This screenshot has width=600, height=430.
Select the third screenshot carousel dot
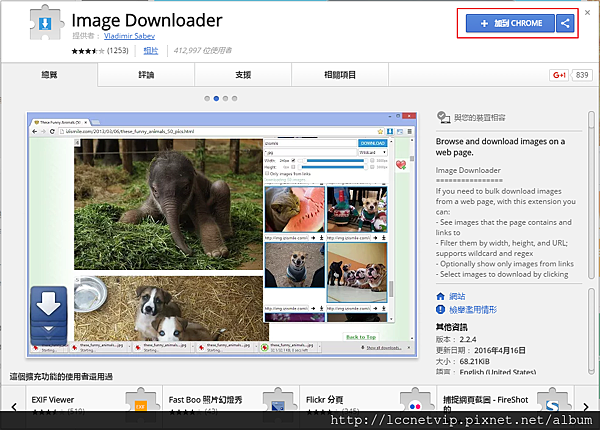point(225,98)
